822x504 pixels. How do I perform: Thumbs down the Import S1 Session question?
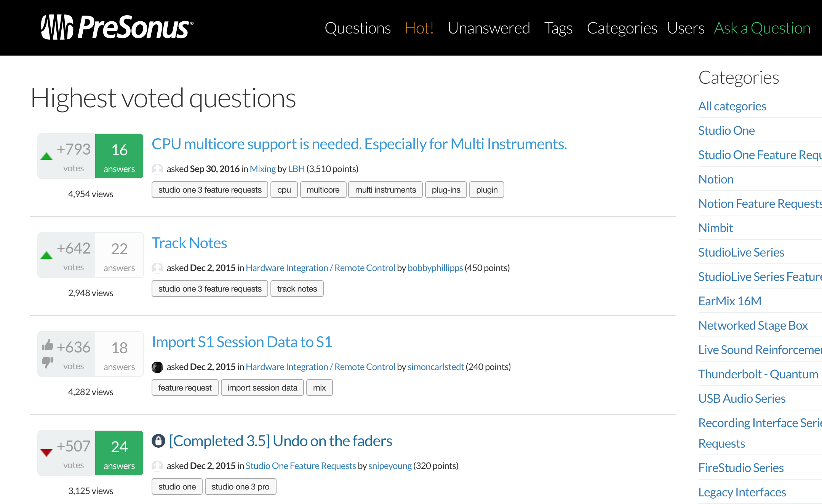pyautogui.click(x=48, y=362)
